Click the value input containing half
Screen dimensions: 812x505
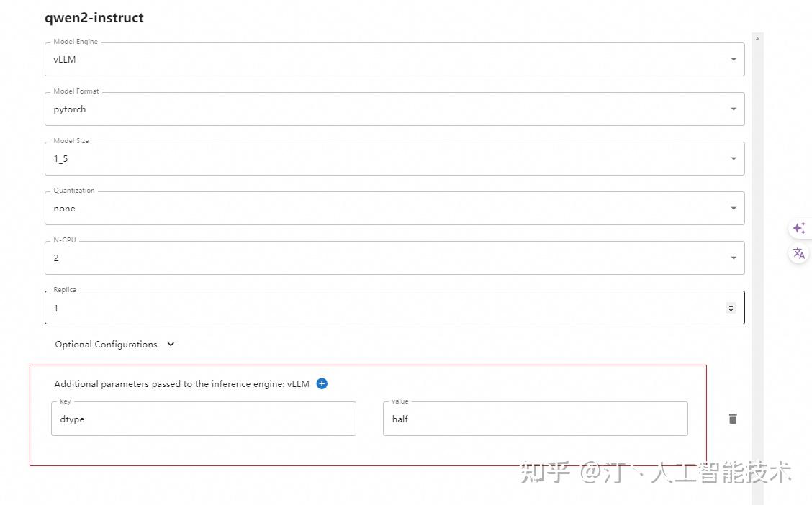[x=535, y=419]
